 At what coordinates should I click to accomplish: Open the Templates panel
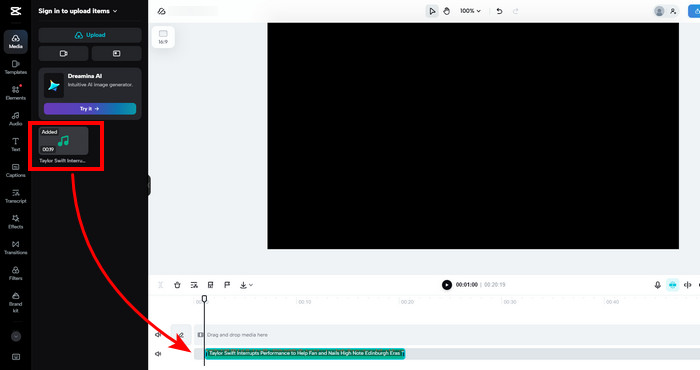pos(16,67)
